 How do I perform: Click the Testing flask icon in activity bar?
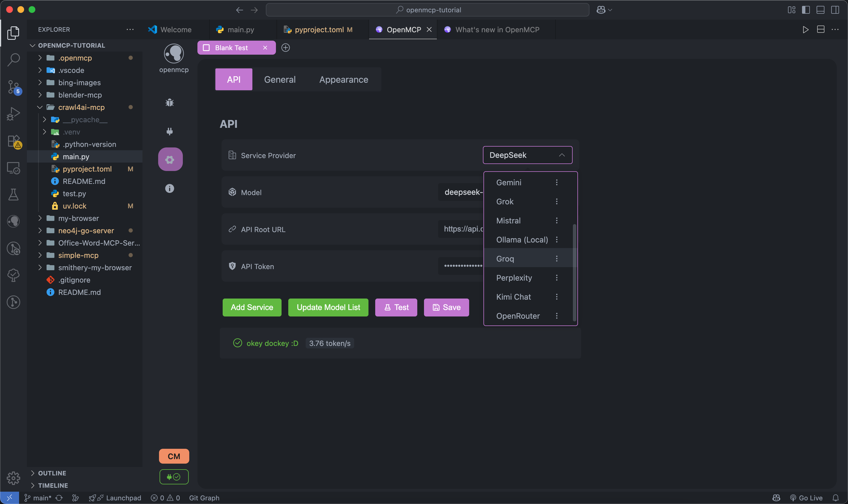click(13, 195)
